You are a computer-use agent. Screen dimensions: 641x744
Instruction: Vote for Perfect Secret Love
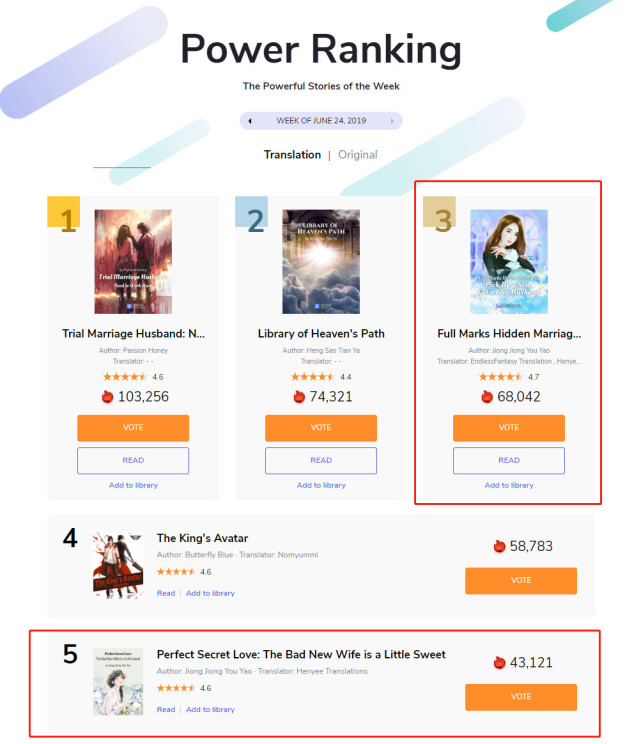tap(521, 697)
